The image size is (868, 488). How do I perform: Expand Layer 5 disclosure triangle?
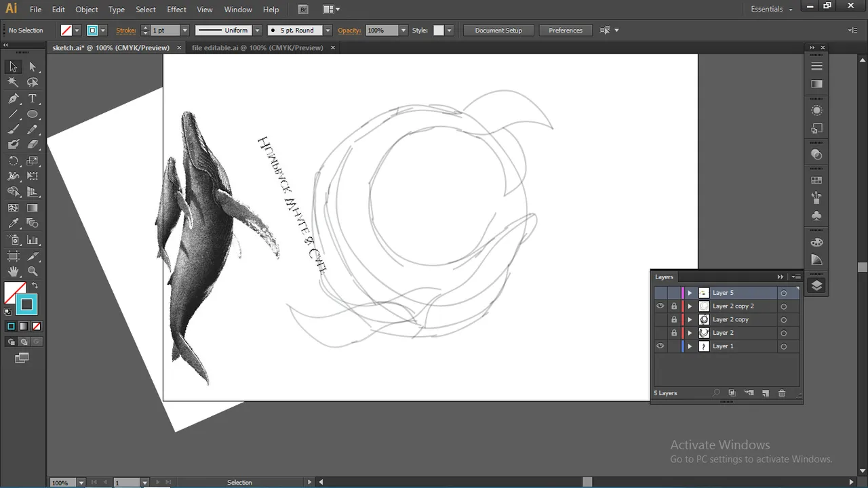coord(690,293)
